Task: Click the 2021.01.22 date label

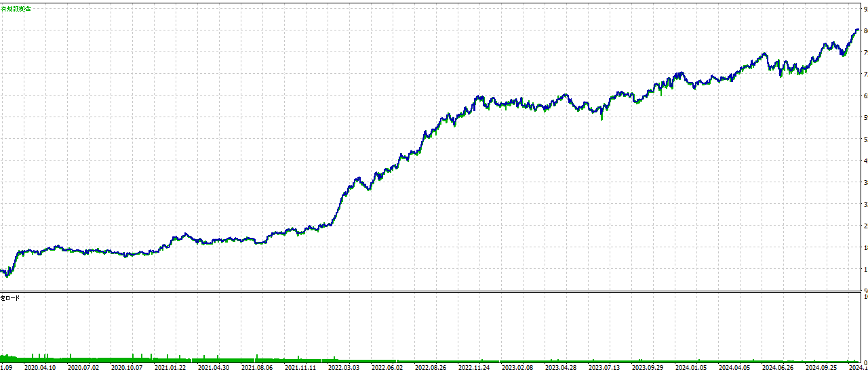Action: (170, 368)
